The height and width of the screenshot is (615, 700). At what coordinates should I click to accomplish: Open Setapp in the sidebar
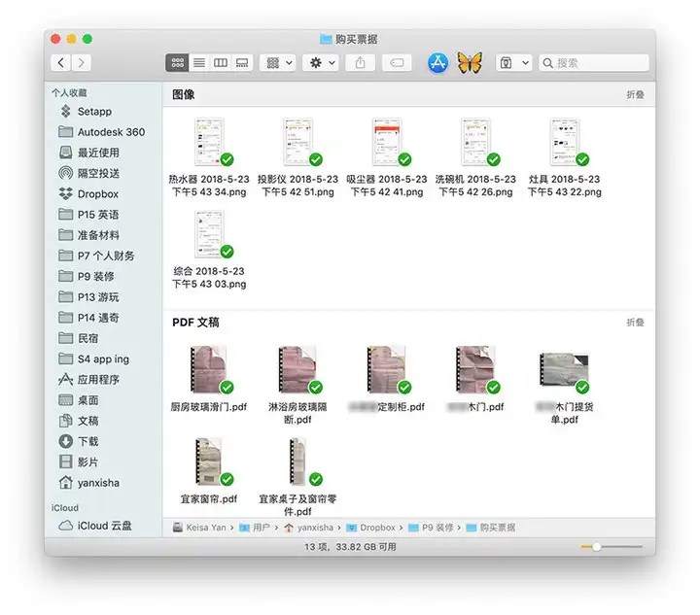point(94,112)
